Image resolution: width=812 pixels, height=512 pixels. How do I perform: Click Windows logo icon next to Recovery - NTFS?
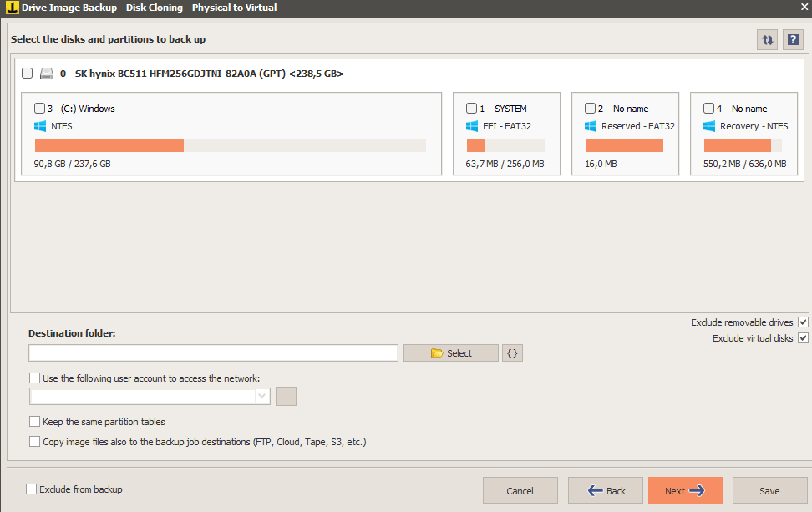[709, 126]
